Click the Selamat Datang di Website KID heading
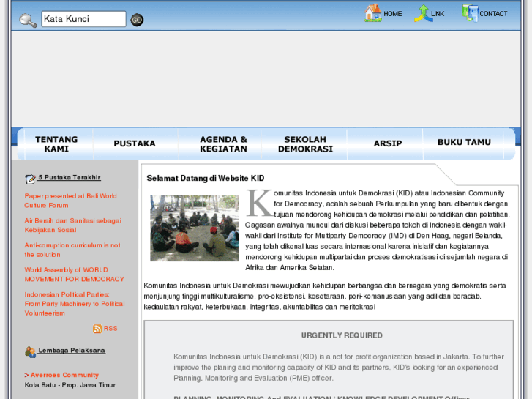This screenshot has height=399, width=532. [206, 179]
